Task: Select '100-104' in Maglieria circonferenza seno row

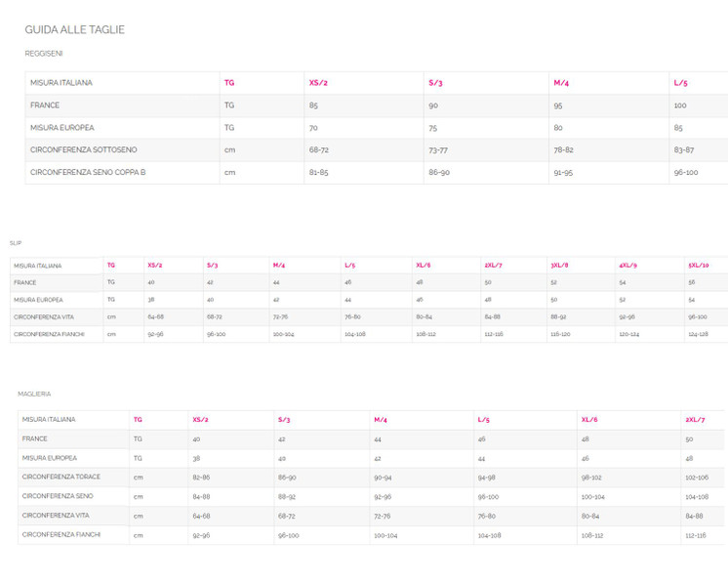Action: 593,497
